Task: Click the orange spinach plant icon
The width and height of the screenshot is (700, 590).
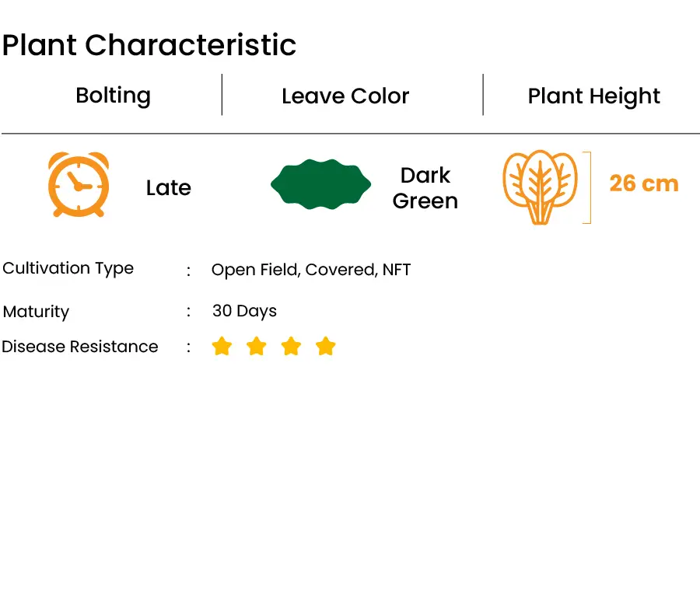Action: 540,187
